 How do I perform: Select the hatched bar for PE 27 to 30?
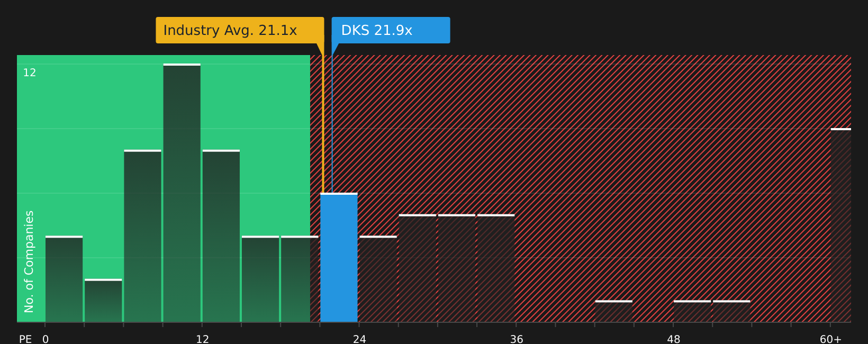tap(418, 268)
